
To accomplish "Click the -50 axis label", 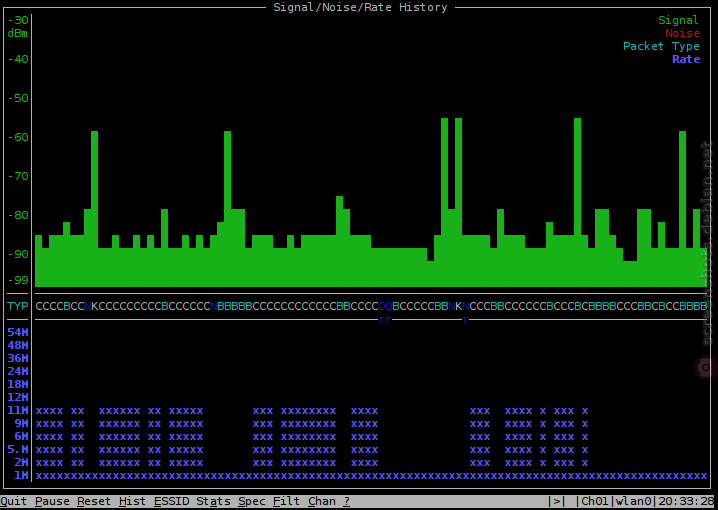I will tap(18, 98).
